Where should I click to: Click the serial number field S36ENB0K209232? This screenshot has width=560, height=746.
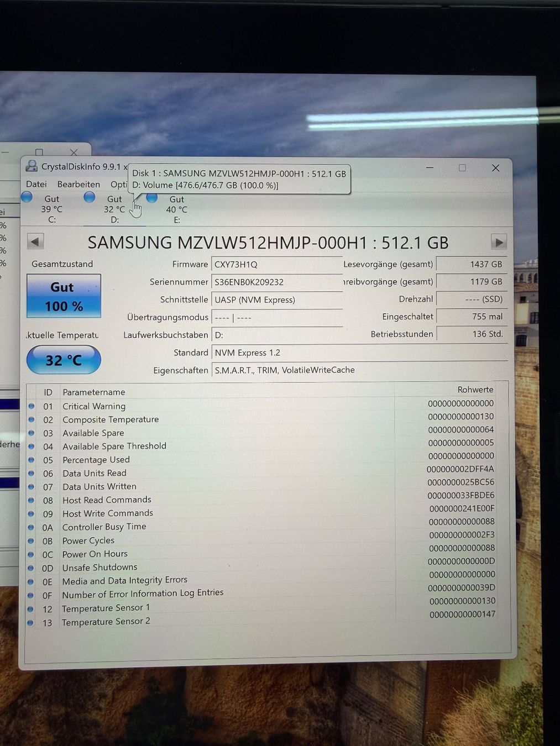[277, 282]
